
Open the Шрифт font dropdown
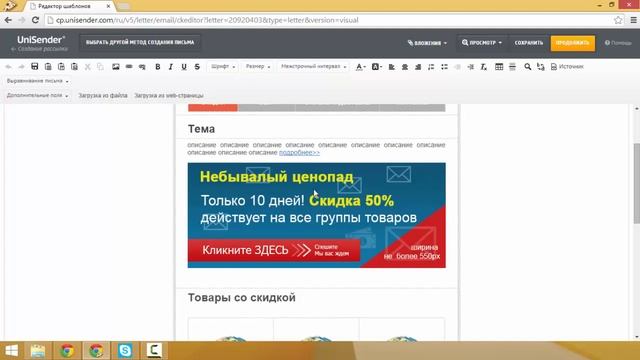[x=223, y=67]
